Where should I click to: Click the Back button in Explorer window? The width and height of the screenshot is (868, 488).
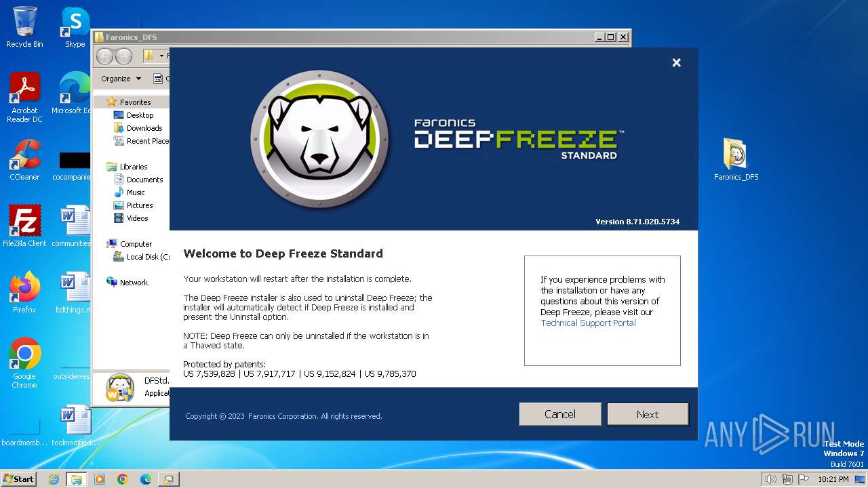(x=104, y=56)
